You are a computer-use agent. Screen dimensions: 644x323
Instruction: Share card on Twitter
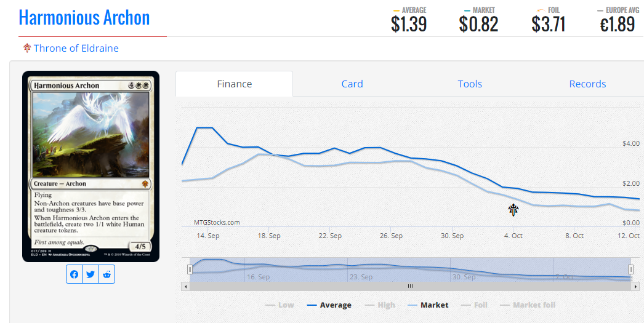tap(91, 274)
